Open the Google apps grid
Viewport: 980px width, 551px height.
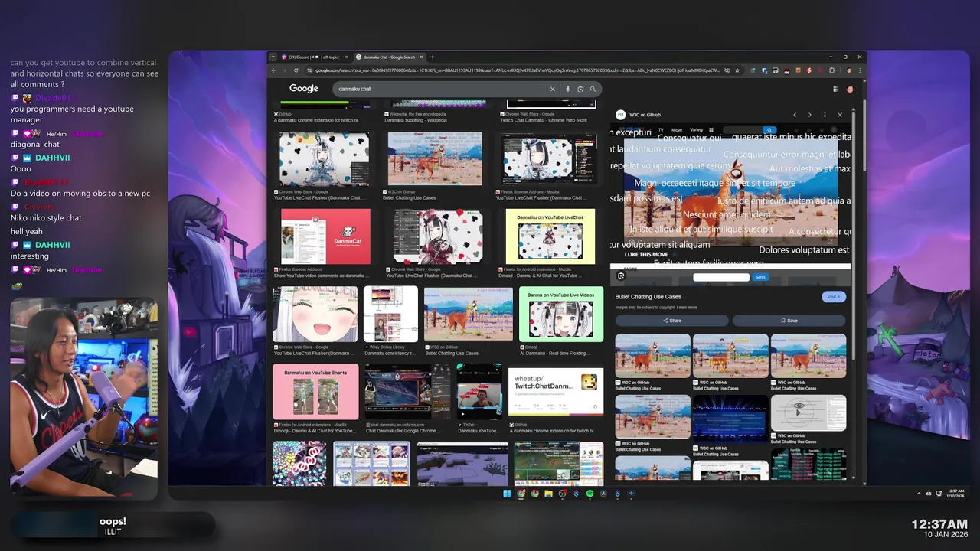(836, 89)
